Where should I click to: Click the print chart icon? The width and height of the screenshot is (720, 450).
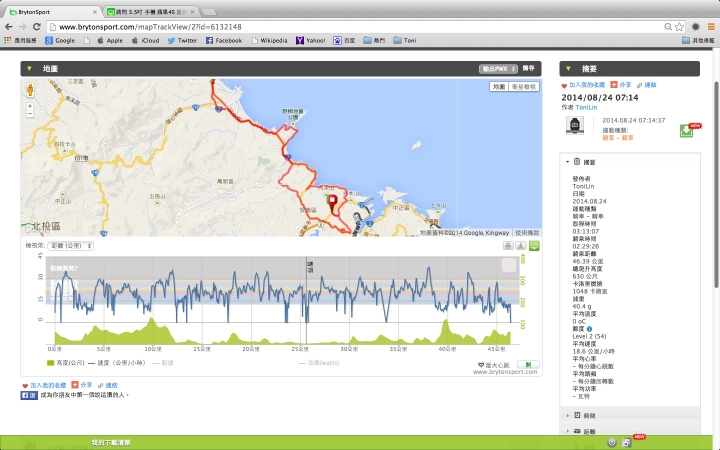click(508, 246)
